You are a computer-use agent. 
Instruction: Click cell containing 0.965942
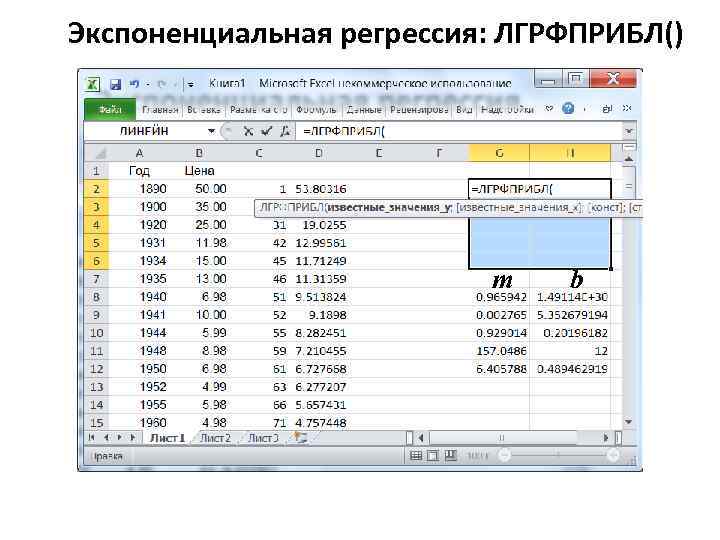[499, 297]
